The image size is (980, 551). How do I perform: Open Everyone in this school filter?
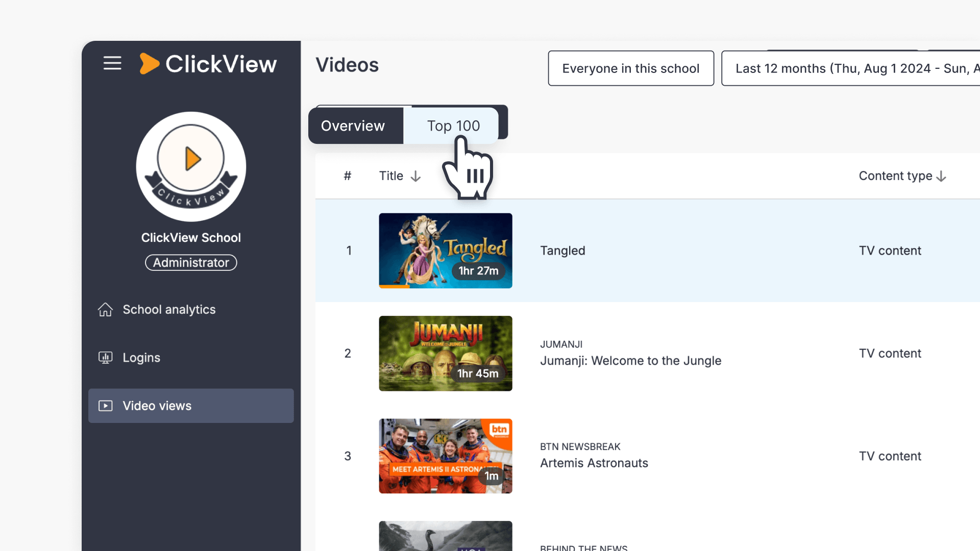631,68
